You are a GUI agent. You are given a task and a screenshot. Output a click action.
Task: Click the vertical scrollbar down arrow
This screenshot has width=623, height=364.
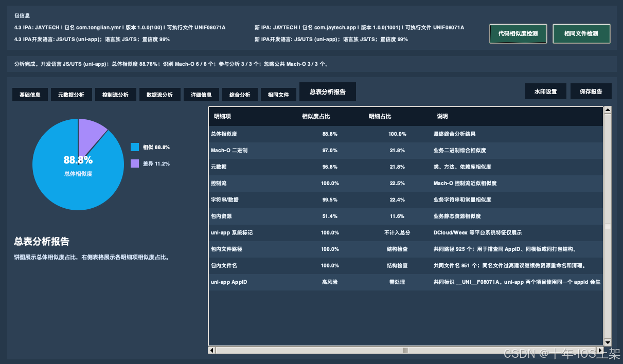click(x=608, y=342)
